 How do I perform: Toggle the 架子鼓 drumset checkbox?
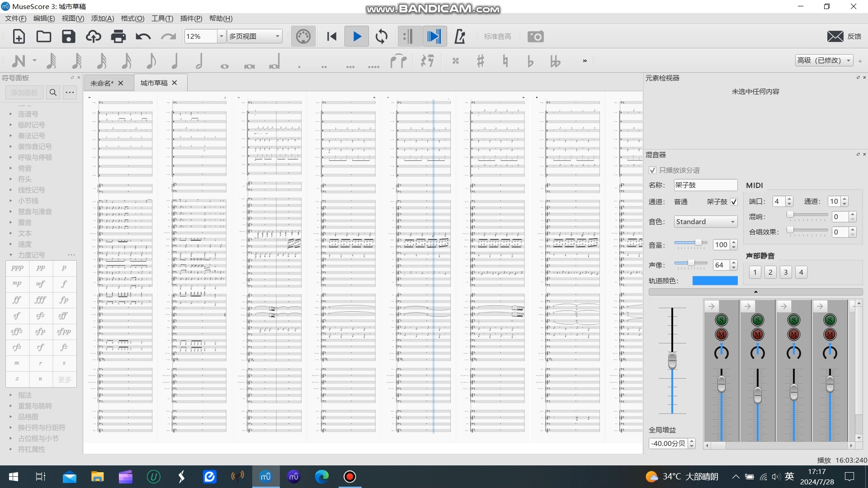734,202
